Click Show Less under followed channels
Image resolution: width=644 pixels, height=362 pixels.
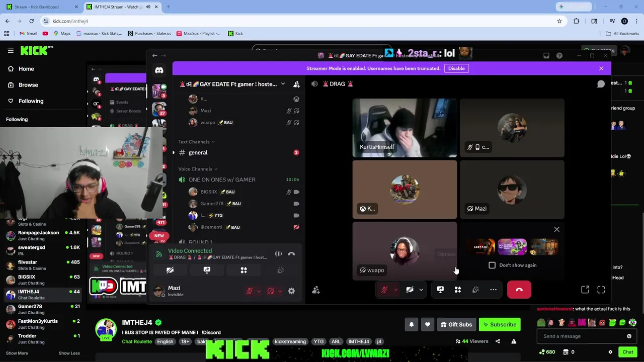69,353
